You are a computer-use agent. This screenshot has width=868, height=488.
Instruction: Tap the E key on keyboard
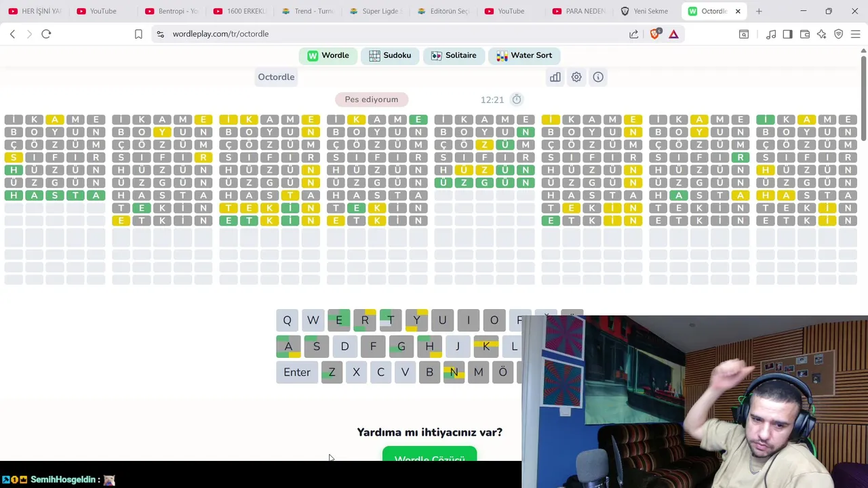pyautogui.click(x=339, y=321)
